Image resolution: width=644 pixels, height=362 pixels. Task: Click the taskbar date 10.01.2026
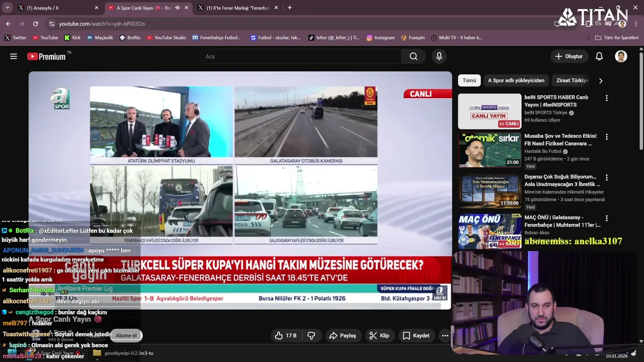(616, 356)
